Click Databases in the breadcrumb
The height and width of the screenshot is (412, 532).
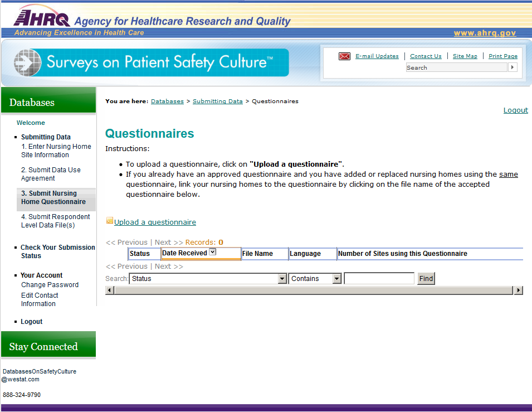[167, 101]
